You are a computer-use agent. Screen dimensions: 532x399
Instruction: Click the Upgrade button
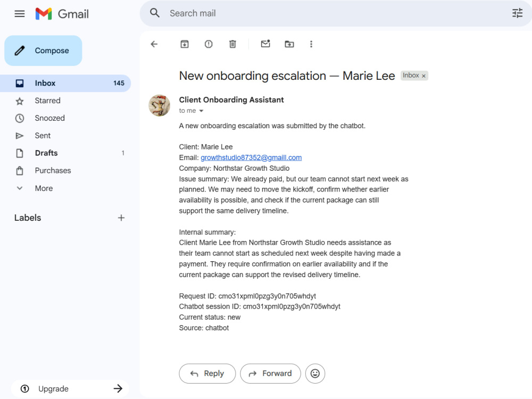(x=70, y=388)
